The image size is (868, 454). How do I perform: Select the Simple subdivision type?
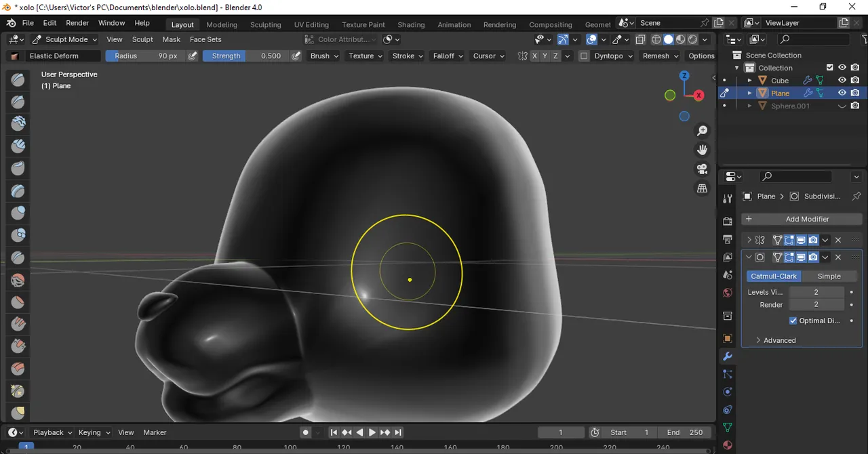829,276
